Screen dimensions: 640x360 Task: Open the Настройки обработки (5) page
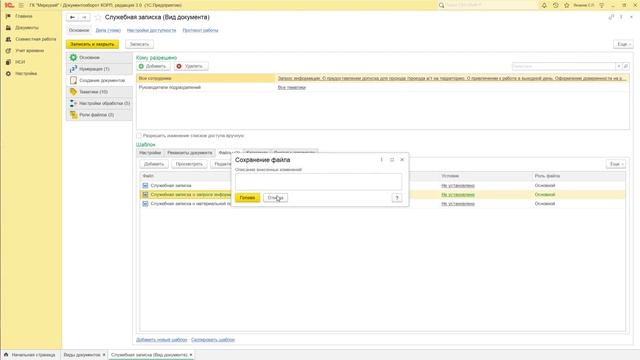(99, 103)
